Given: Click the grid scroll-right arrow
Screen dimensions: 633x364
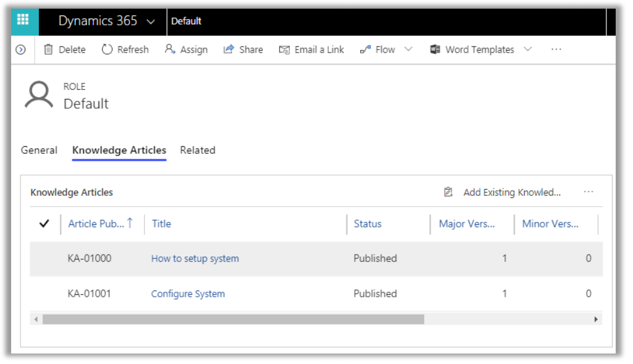Looking at the screenshot, I should (596, 320).
